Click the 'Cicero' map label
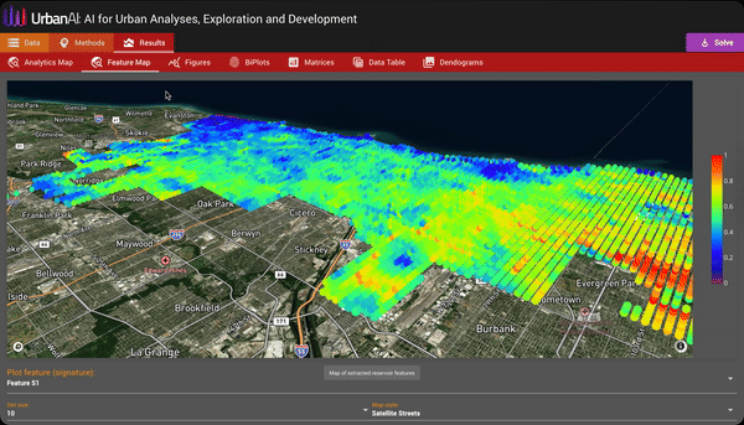 tap(302, 213)
